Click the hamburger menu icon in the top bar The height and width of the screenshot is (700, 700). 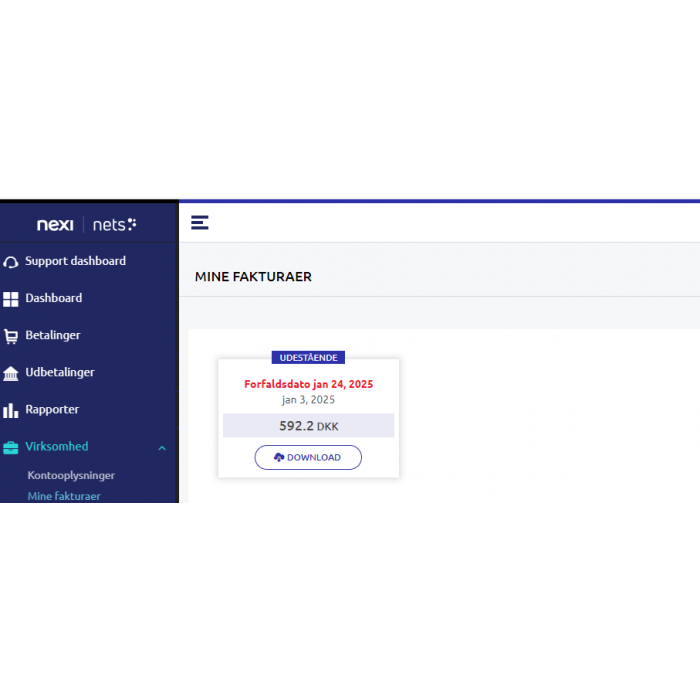click(200, 222)
